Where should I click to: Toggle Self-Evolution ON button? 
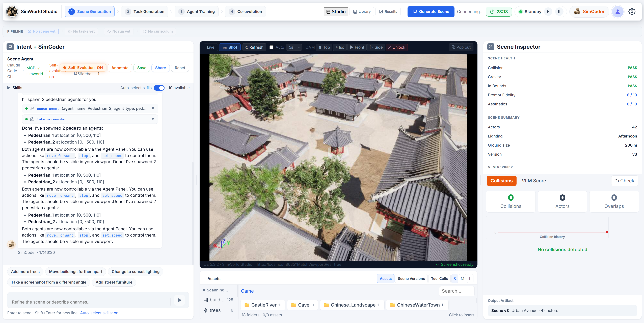[83, 67]
